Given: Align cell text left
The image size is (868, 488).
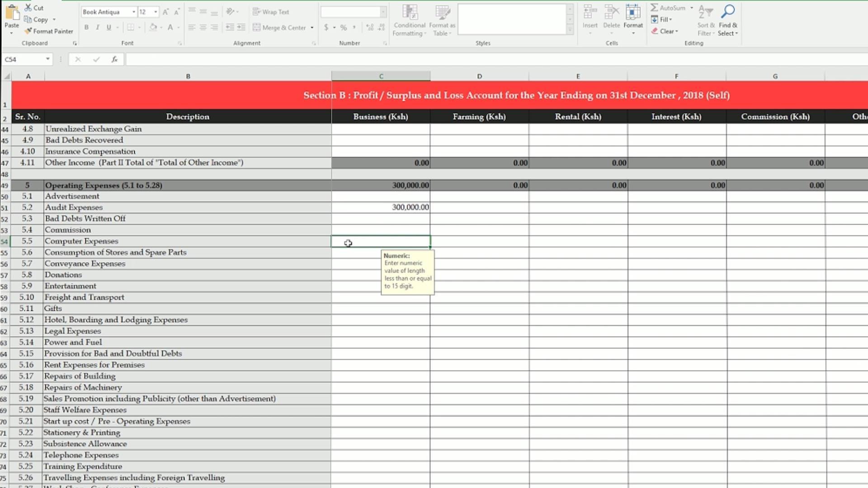Looking at the screenshot, I should 192,28.
